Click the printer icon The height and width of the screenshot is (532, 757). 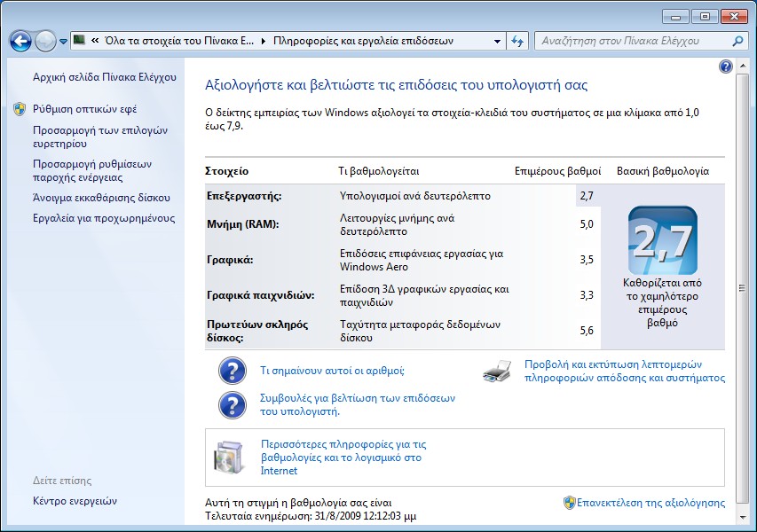pyautogui.click(x=497, y=371)
